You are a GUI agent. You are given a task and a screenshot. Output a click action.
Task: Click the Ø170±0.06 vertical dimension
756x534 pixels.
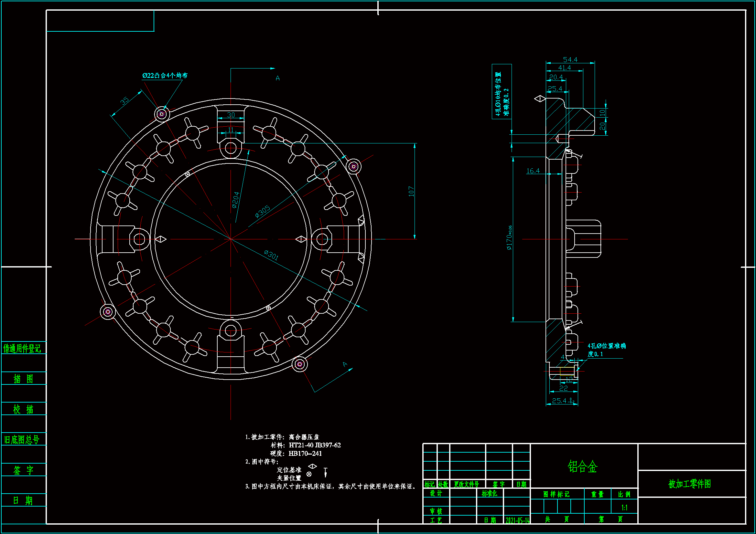[x=509, y=237]
